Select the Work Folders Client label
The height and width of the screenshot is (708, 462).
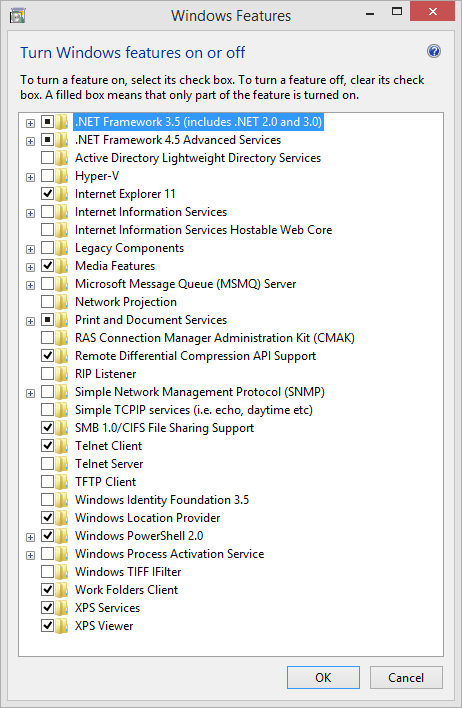[126, 590]
